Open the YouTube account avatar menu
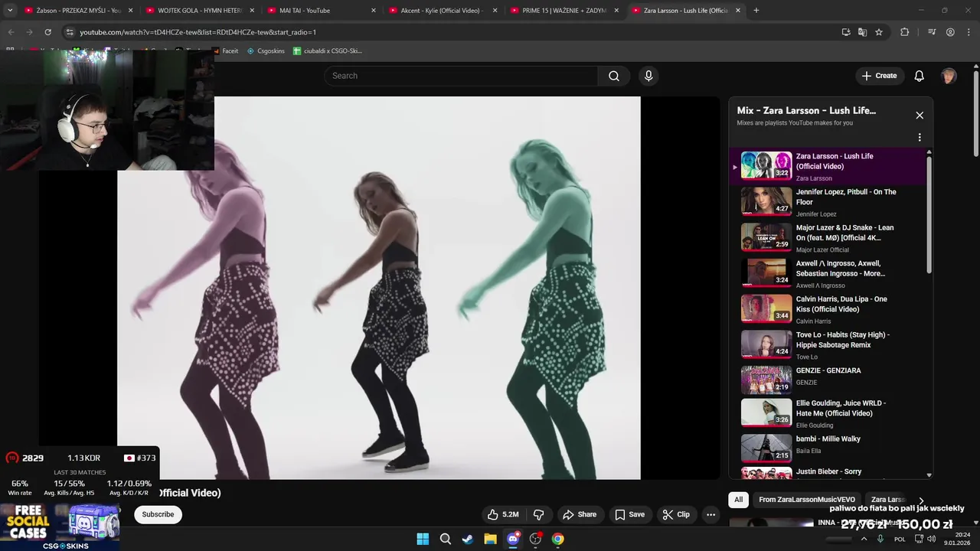This screenshot has width=980, height=551. [x=949, y=76]
